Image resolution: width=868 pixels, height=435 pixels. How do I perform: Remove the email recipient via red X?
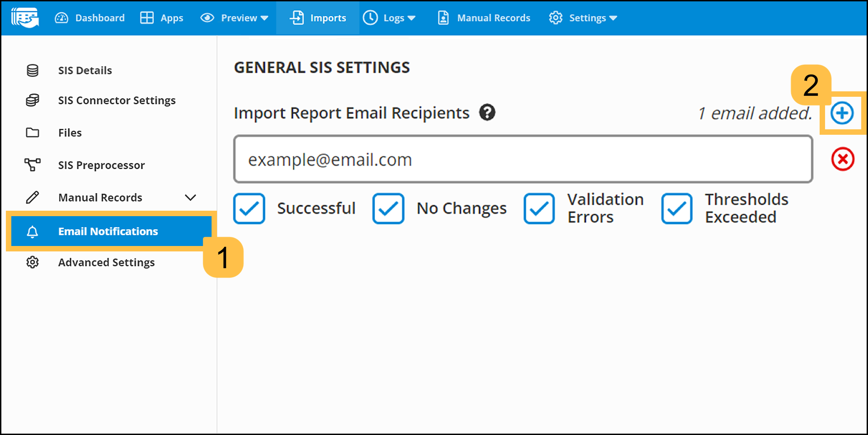(842, 159)
